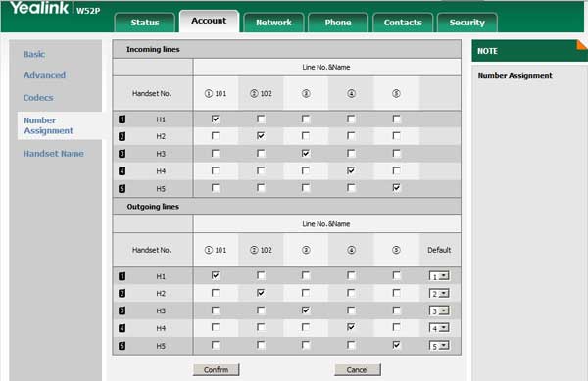Screen dimensions: 588x381
Task: Go to the Phone tab
Action: 338,23
